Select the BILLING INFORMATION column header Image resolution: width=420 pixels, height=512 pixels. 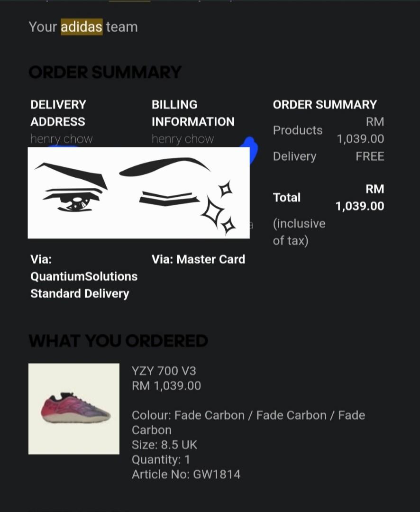(x=193, y=113)
